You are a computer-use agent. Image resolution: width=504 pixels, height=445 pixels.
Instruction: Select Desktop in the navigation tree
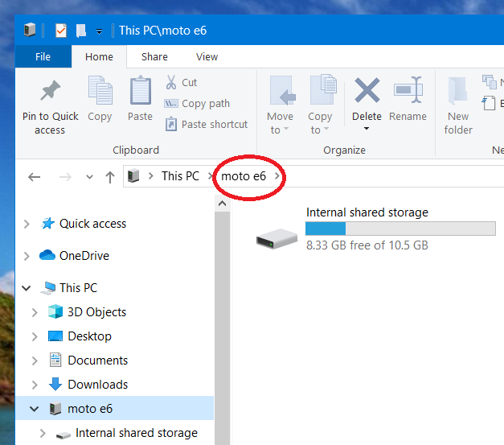(x=90, y=336)
